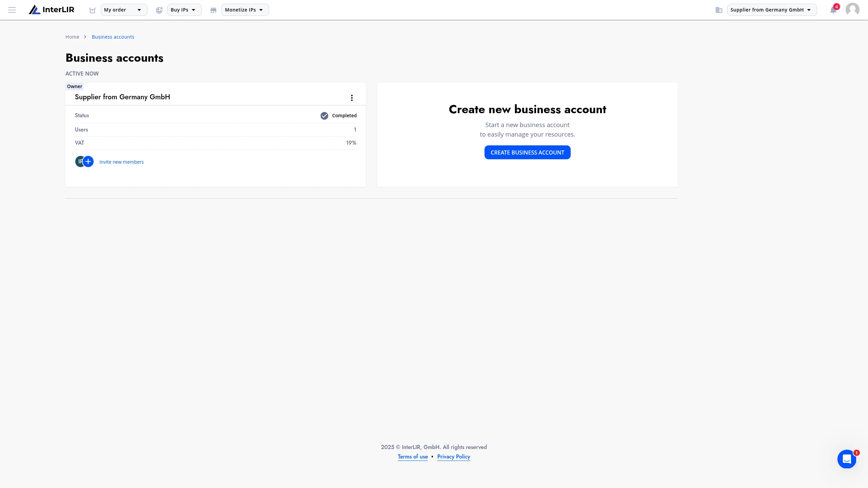Image resolution: width=868 pixels, height=488 pixels.
Task: Click the Users count value 1
Action: 355,129
